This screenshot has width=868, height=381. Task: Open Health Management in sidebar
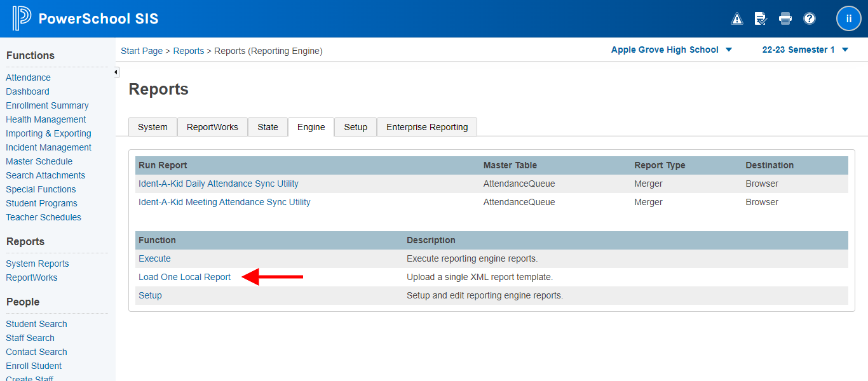(x=46, y=119)
